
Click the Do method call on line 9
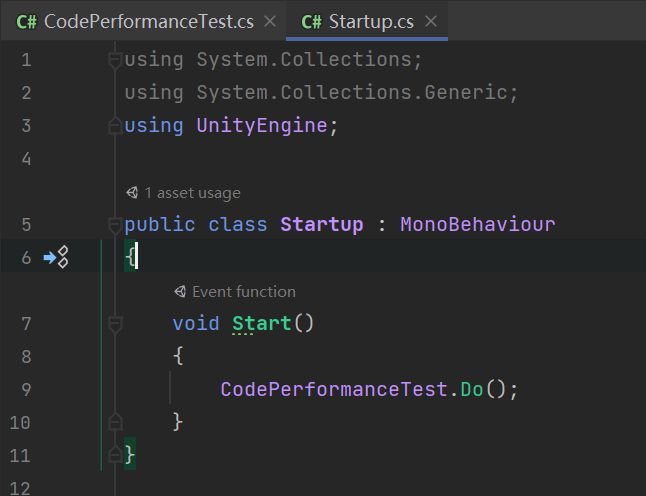point(472,389)
